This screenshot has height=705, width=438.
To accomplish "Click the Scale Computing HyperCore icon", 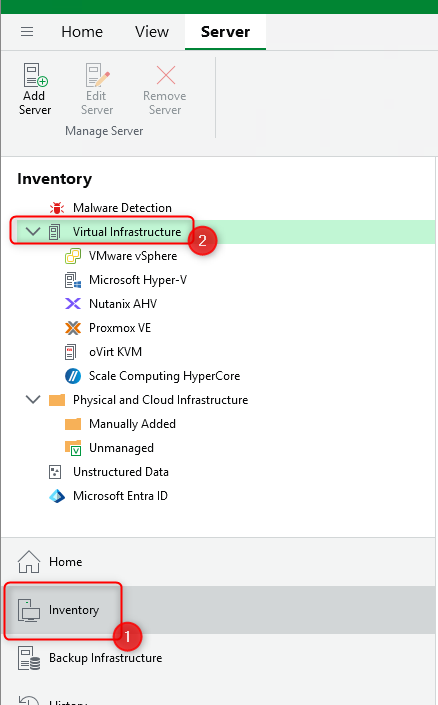I will [73, 376].
